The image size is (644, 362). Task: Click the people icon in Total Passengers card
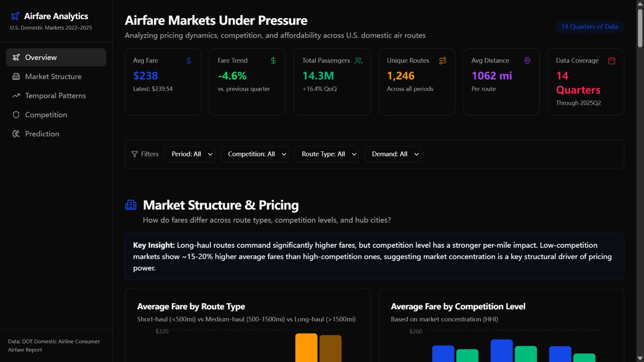click(358, 60)
